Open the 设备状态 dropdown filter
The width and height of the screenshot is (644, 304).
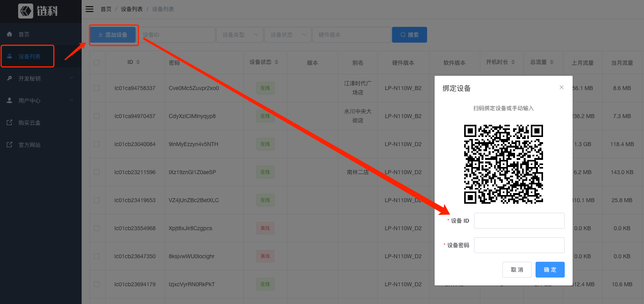point(288,35)
